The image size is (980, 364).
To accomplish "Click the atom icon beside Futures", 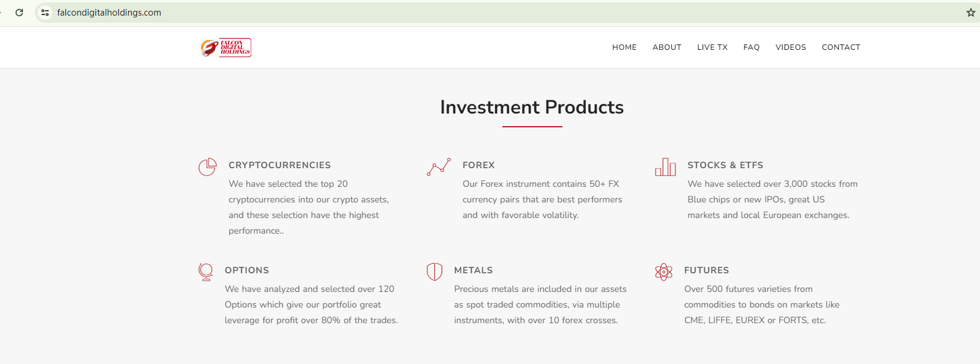I will click(x=663, y=271).
